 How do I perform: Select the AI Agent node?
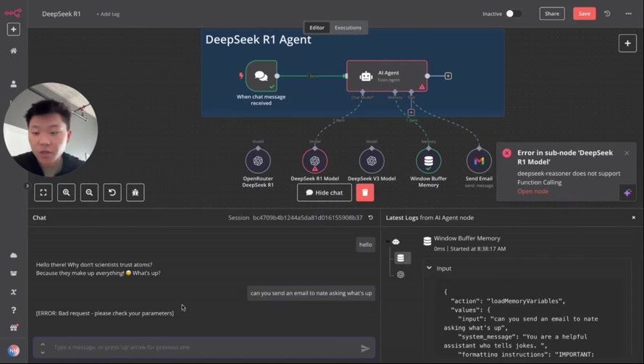(x=387, y=76)
